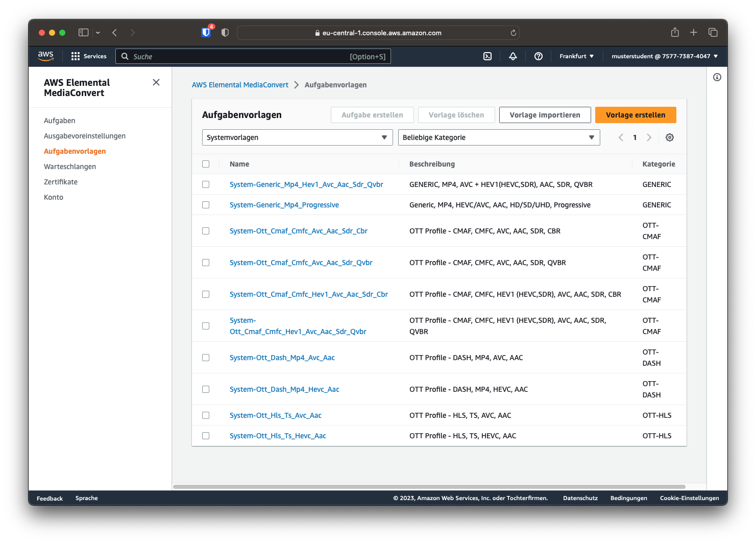
Task: Navigate forward in Safari
Action: pyautogui.click(x=133, y=33)
